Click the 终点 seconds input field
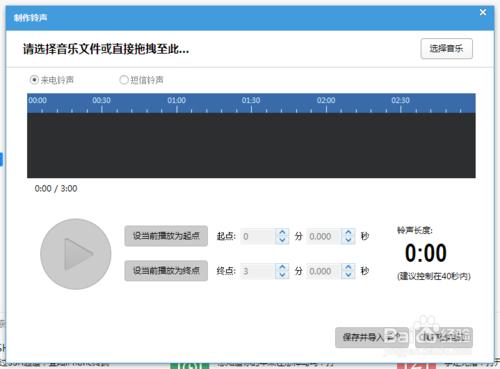Viewport: 500px width, 369px height. [324, 271]
